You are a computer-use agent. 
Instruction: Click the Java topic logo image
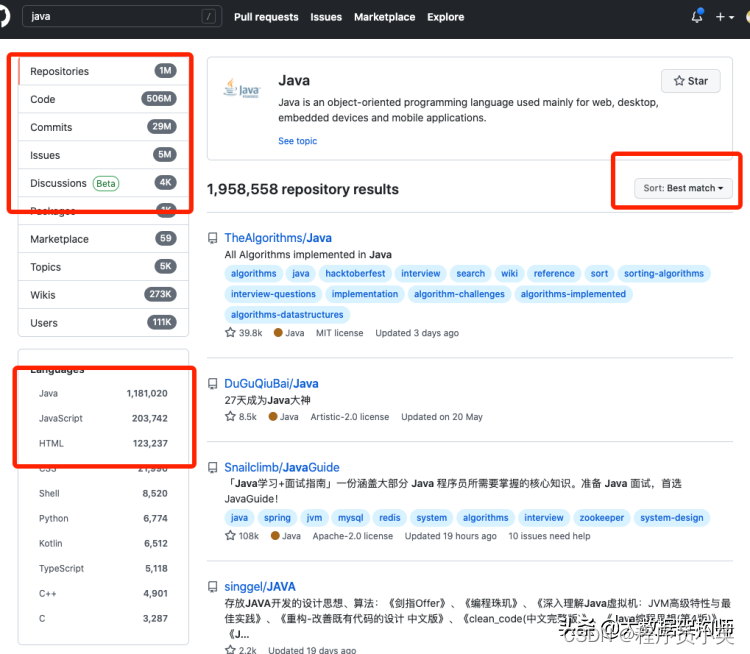tap(242, 88)
